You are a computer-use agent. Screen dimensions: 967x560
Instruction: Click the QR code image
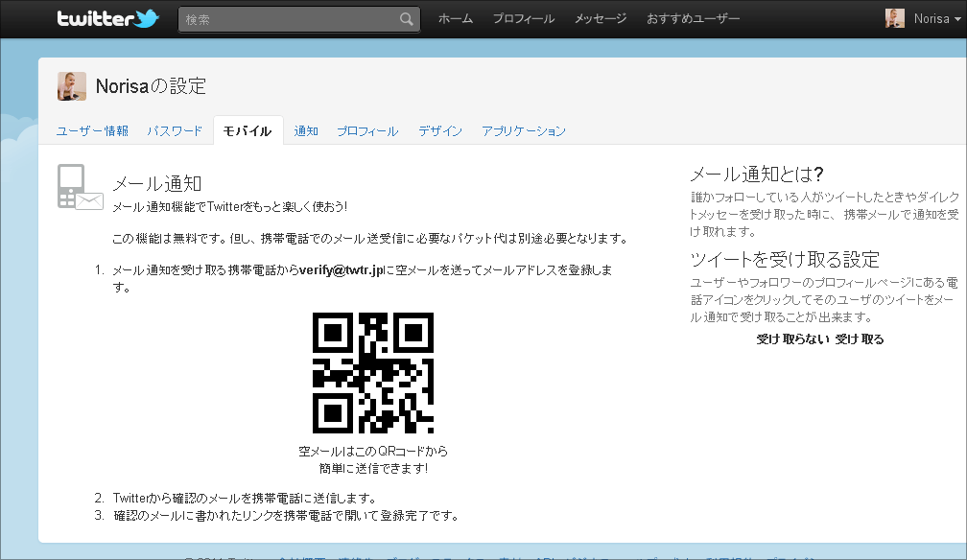click(x=373, y=372)
